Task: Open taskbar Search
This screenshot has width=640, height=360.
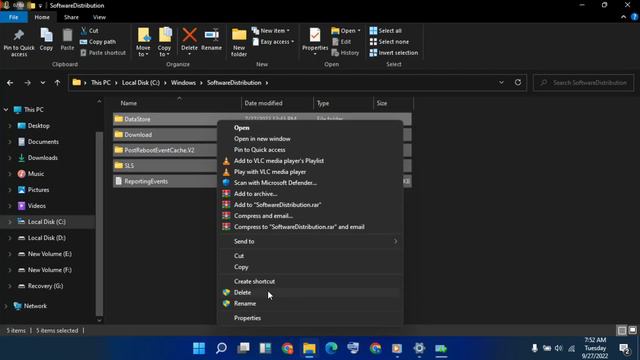Action: point(221,348)
